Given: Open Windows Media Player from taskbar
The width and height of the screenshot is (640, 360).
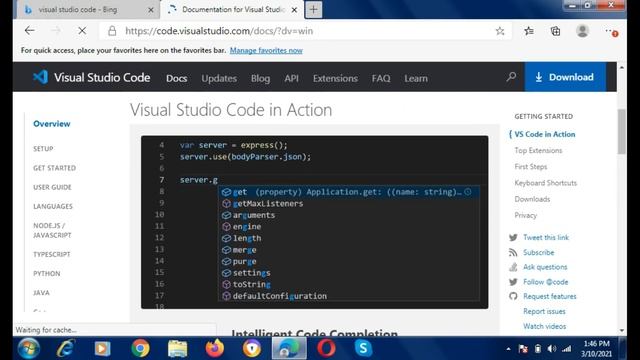Looking at the screenshot, I should [x=102, y=349].
